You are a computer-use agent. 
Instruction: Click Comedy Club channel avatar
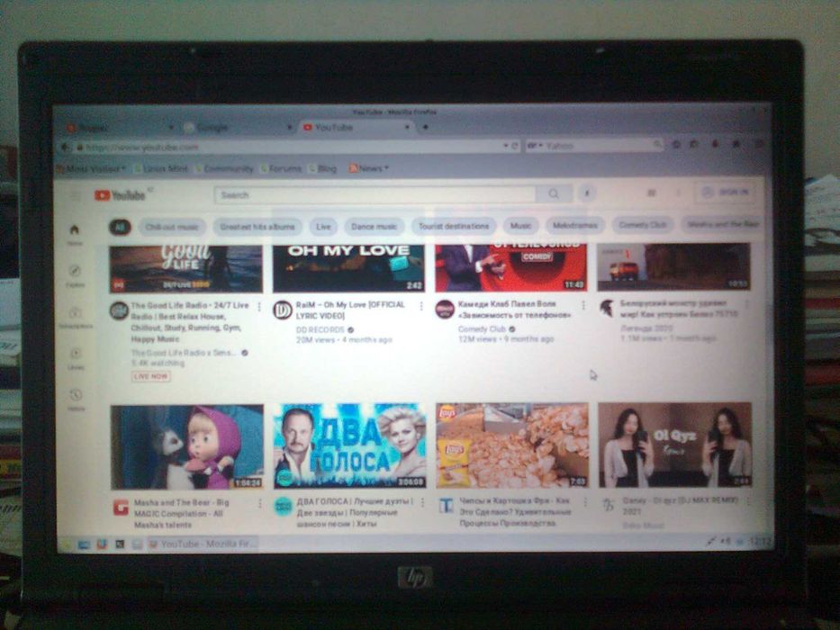click(x=445, y=309)
